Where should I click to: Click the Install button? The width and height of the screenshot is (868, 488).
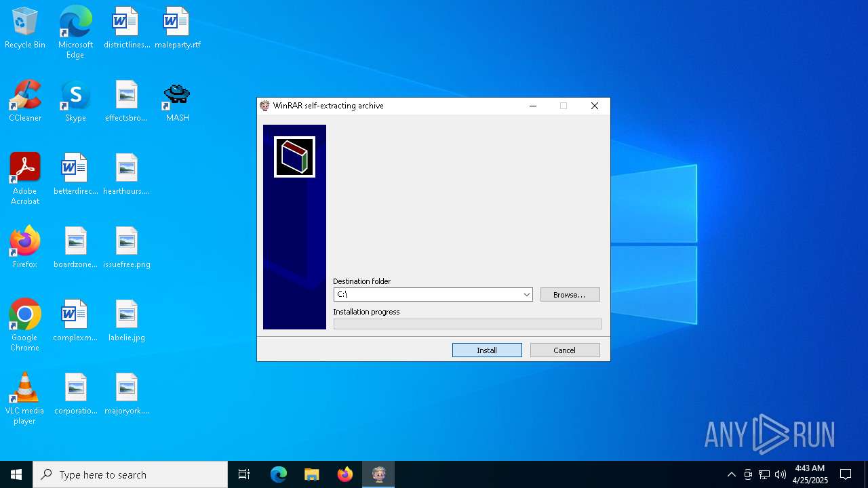487,350
